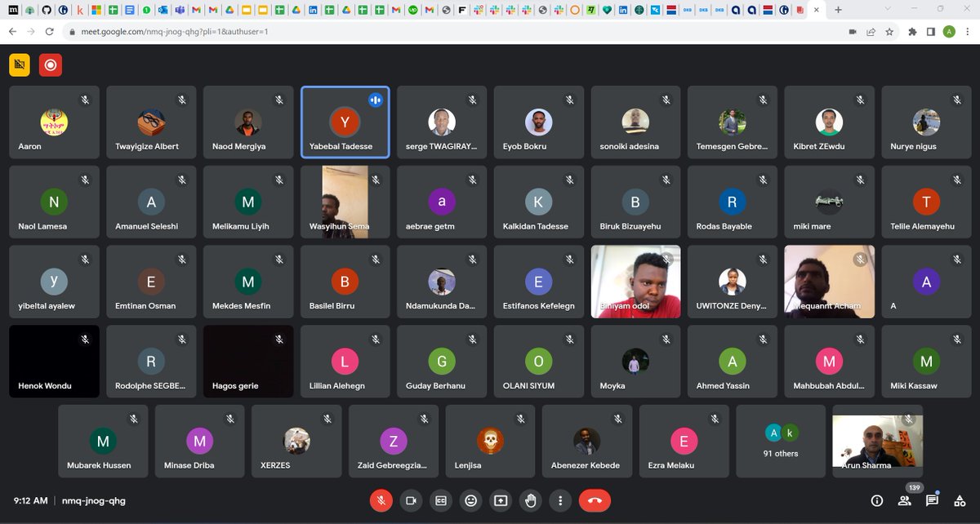
Task: Click the red record button icon
Action: tap(51, 65)
